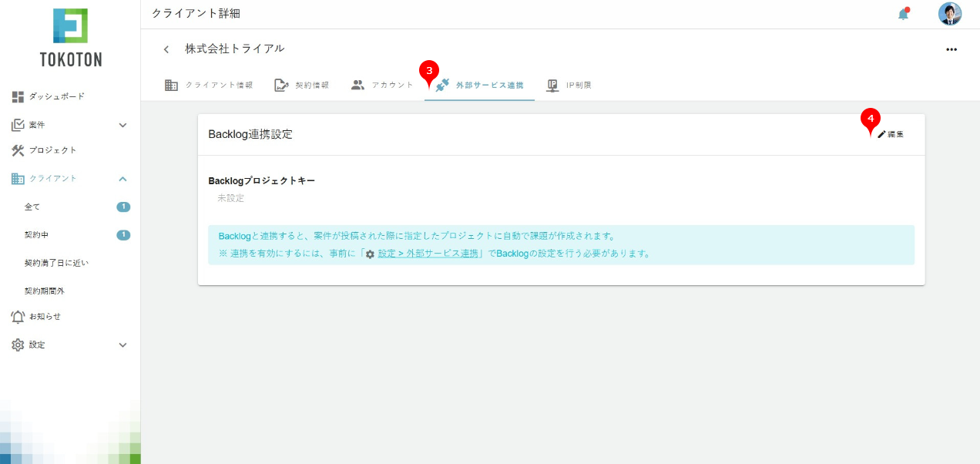Viewport: 980px width, 464px height.
Task: Expand the 案件 menu chevron
Action: pos(123,125)
